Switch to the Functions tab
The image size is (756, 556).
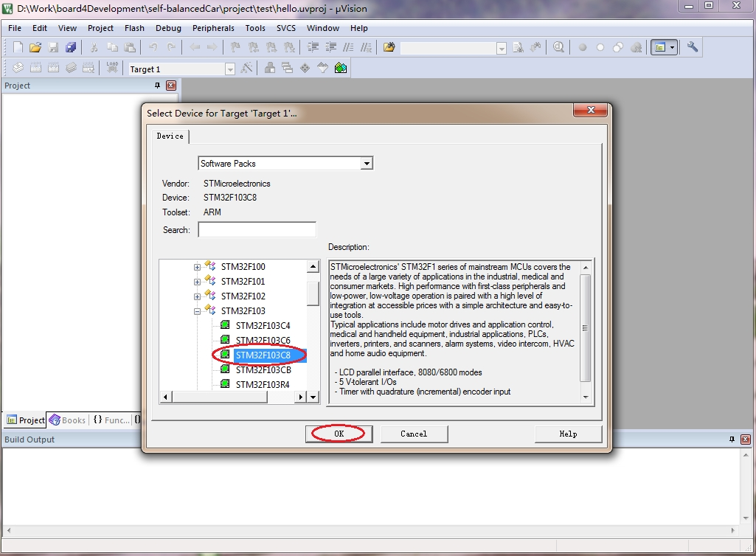tap(111, 420)
